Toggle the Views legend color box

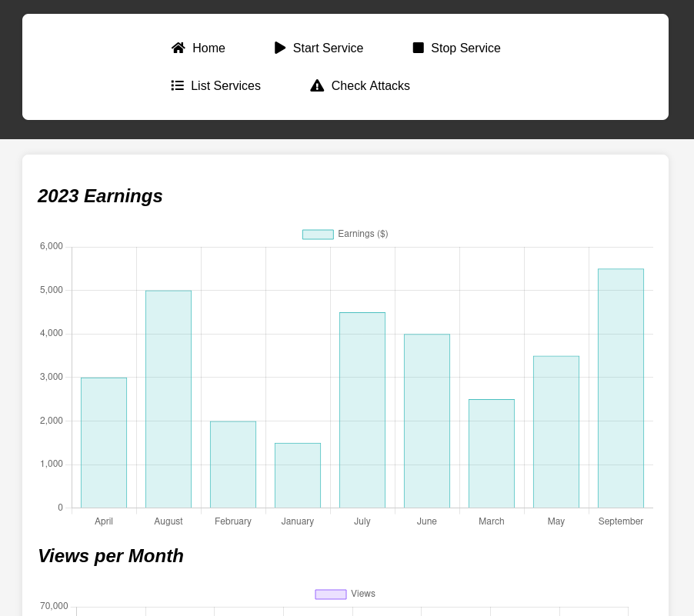(331, 594)
